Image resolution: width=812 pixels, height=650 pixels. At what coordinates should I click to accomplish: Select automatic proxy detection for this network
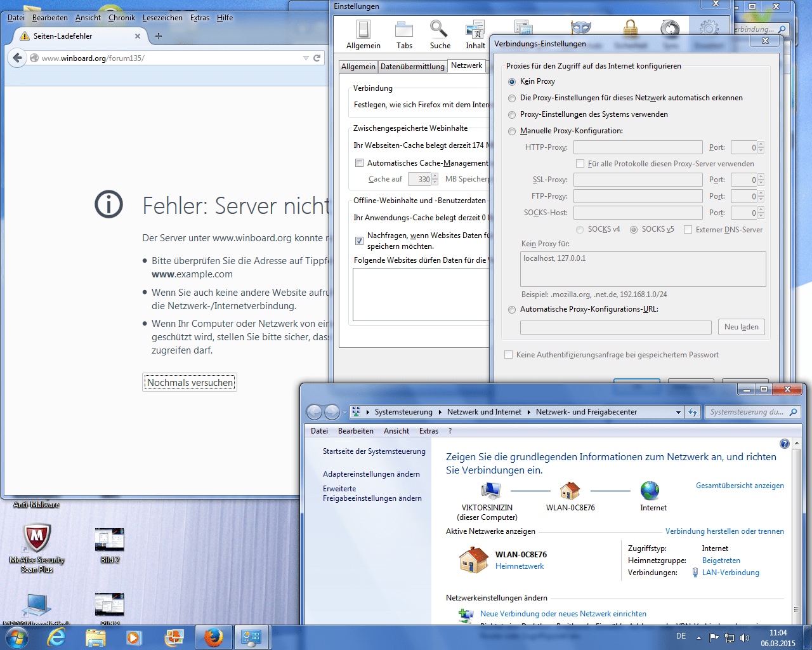click(x=512, y=98)
